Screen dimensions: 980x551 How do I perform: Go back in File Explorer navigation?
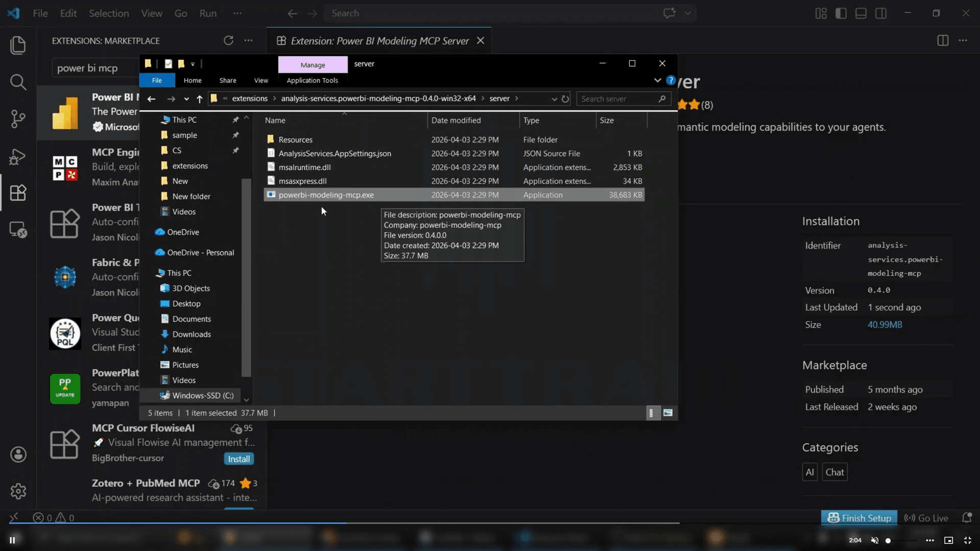(151, 99)
